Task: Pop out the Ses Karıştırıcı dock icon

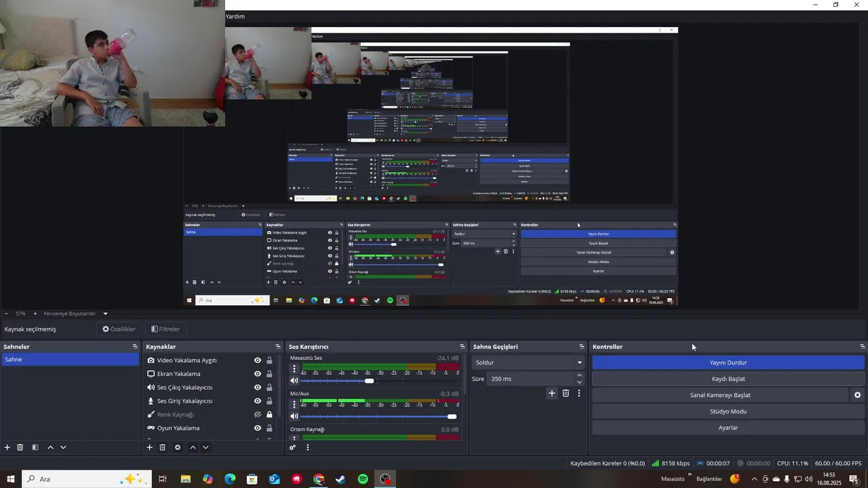Action: point(462,346)
